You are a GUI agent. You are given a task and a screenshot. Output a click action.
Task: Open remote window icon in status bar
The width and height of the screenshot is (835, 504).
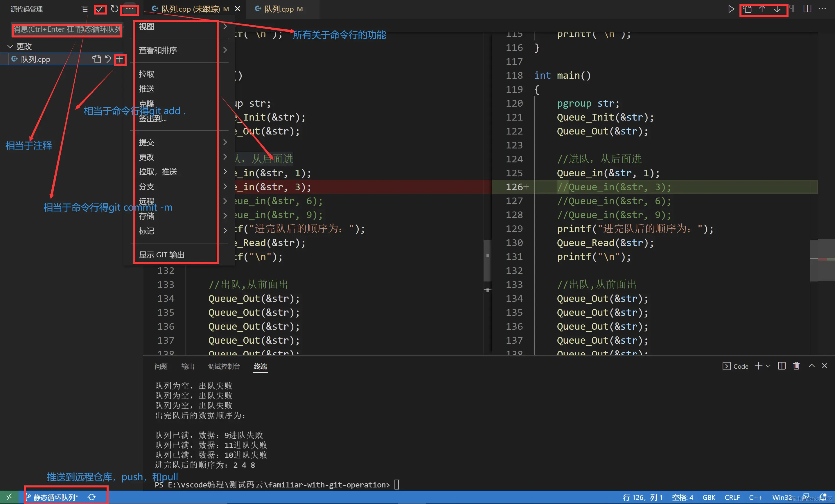[9, 497]
